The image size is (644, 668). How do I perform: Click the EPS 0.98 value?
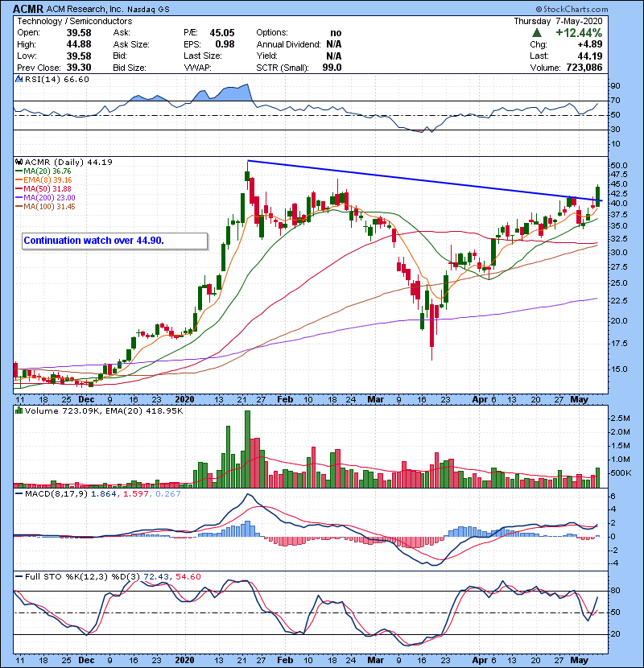(225, 44)
